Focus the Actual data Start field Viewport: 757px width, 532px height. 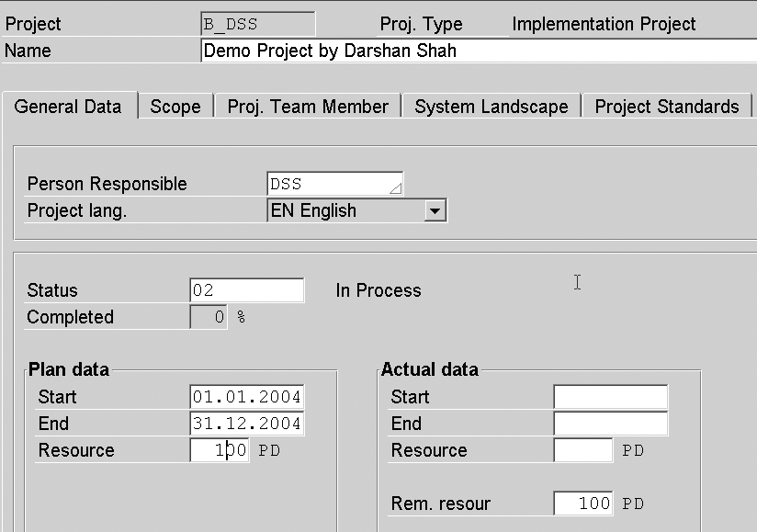pyautogui.click(x=610, y=397)
